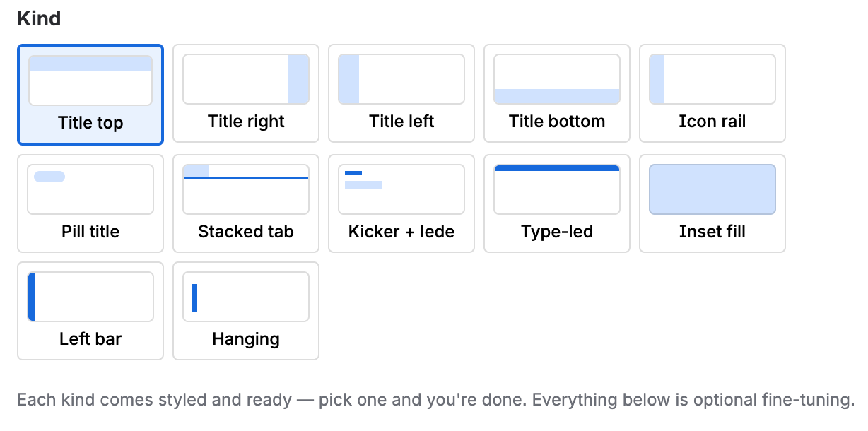This screenshot has height=431, width=868.
Task: Choose the Title right layout tile
Action: coord(246,93)
